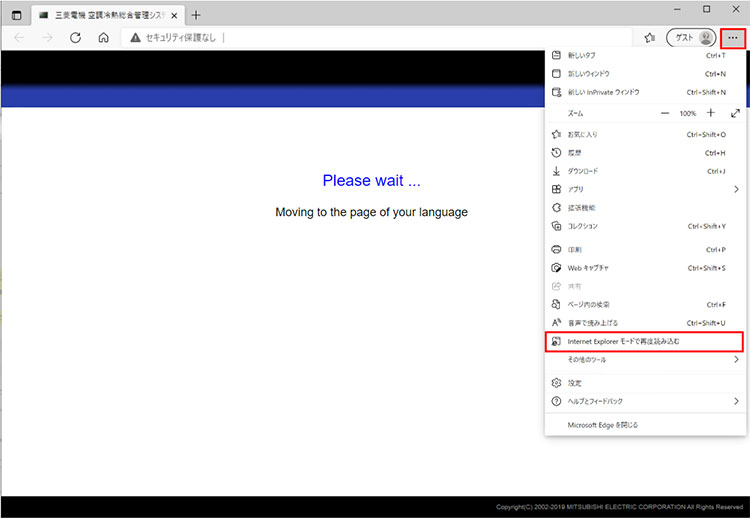
Task: Click the new InPrivate window icon
Action: pos(556,92)
